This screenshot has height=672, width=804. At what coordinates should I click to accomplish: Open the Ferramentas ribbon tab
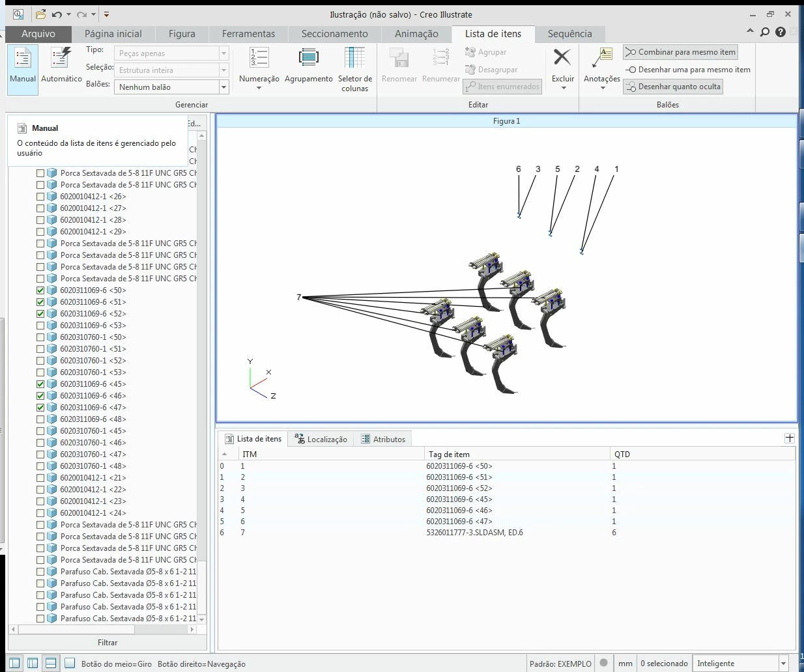click(x=248, y=34)
